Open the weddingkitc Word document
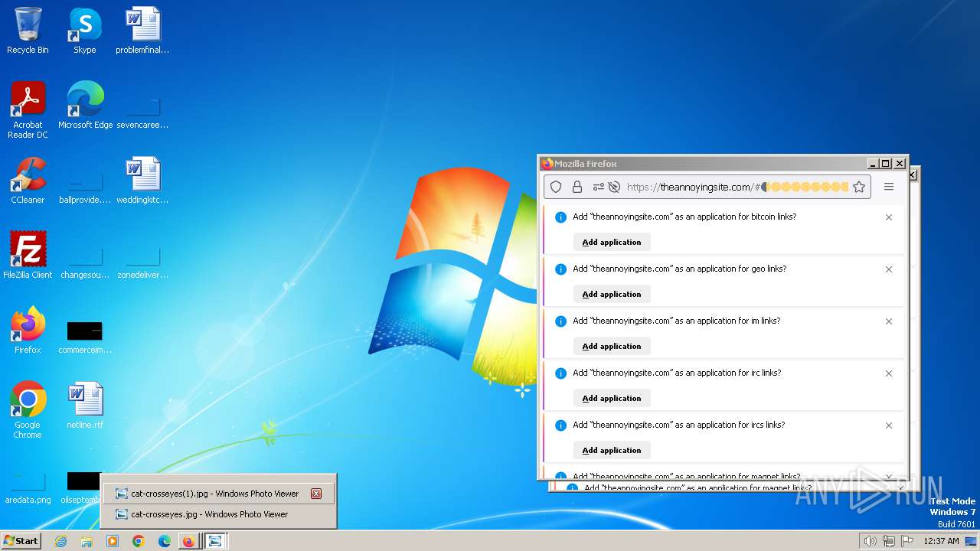The width and height of the screenshot is (980, 551). pyautogui.click(x=142, y=181)
